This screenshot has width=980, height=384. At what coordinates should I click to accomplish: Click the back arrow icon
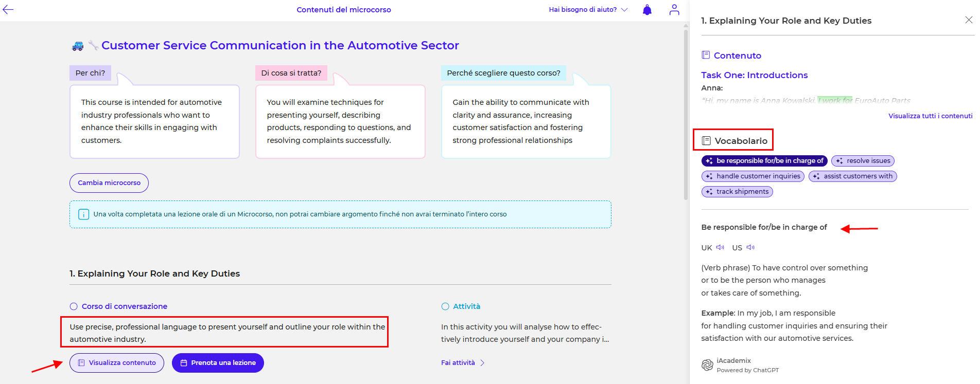click(x=8, y=10)
